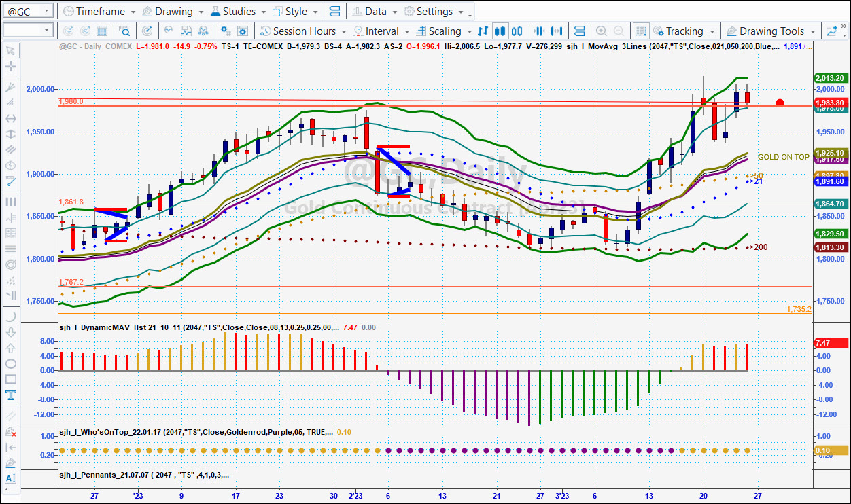Open the Data menu

[x=374, y=12]
